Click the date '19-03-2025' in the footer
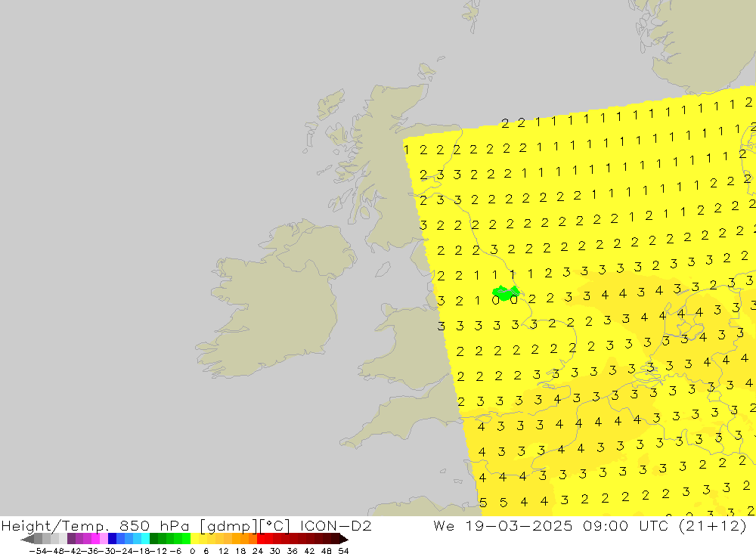This screenshot has height=554, width=756. point(519,525)
